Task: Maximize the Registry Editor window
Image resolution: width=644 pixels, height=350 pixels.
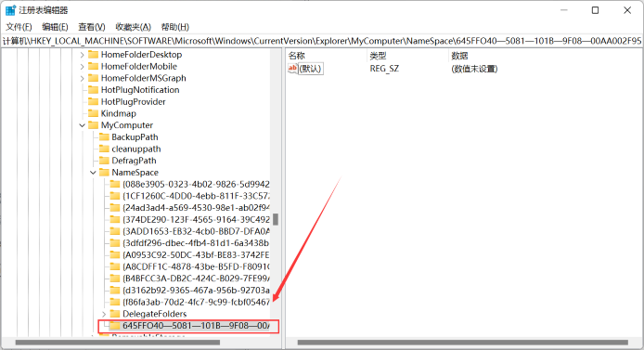Action: [595, 10]
